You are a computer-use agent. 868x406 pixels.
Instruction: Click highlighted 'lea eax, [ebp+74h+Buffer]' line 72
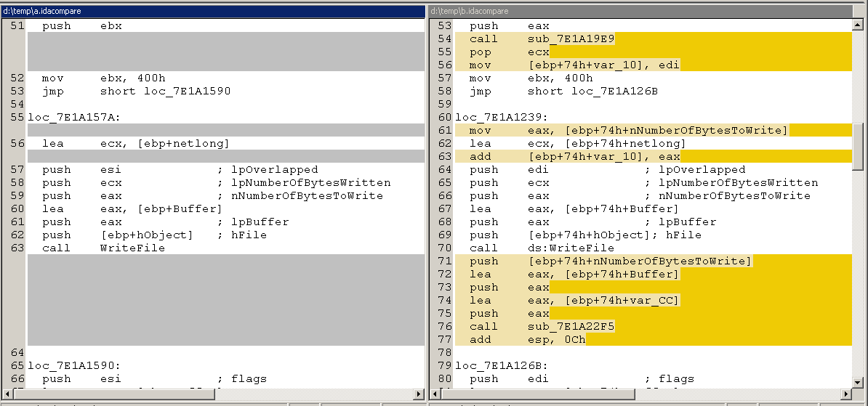(574, 275)
